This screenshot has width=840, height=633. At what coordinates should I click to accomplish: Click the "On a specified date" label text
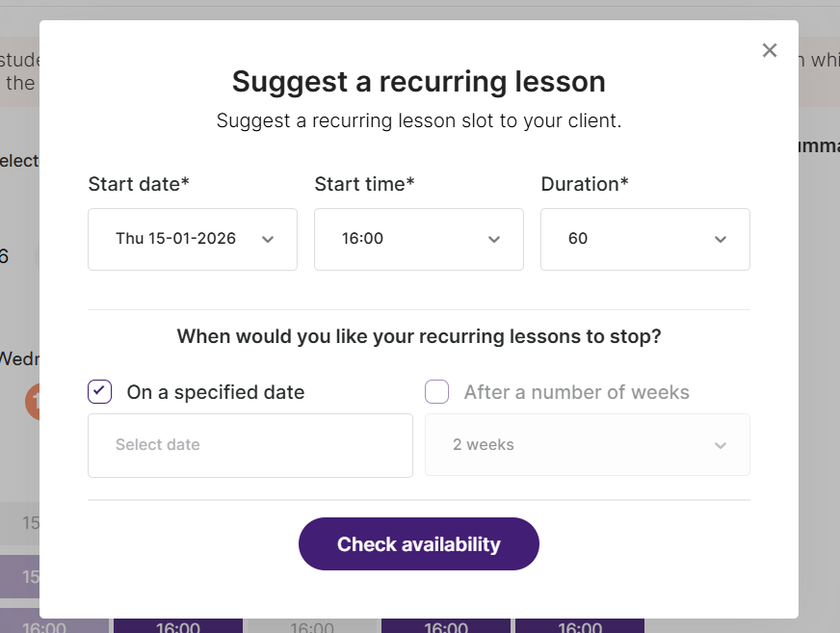tap(216, 392)
